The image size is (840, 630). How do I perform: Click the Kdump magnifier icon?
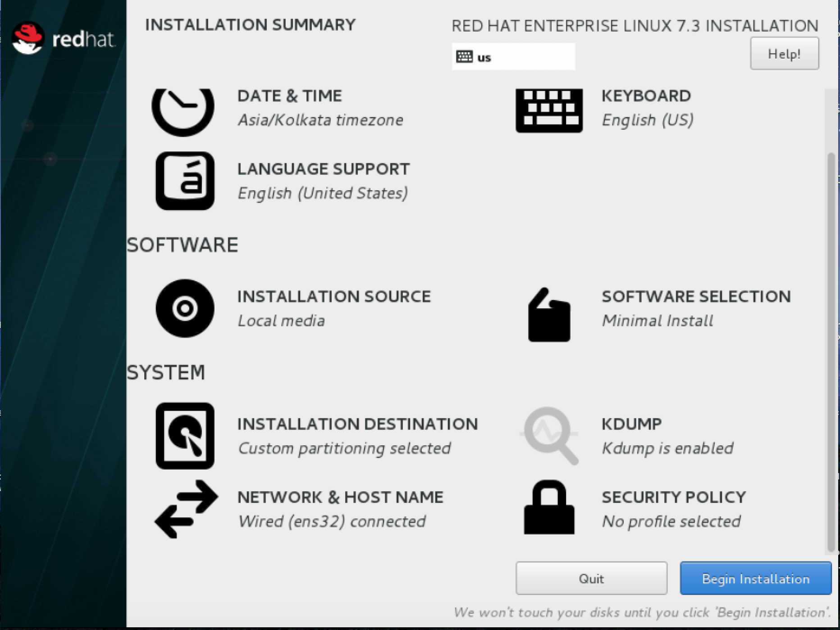(549, 436)
